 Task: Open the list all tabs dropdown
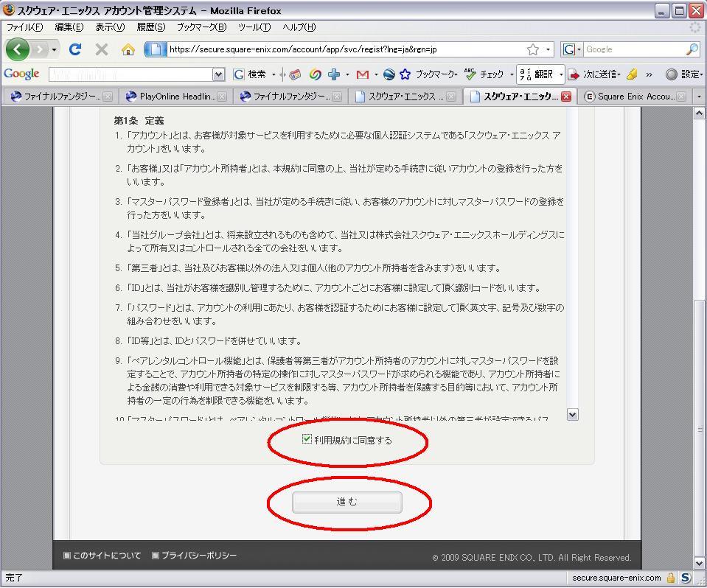click(699, 97)
